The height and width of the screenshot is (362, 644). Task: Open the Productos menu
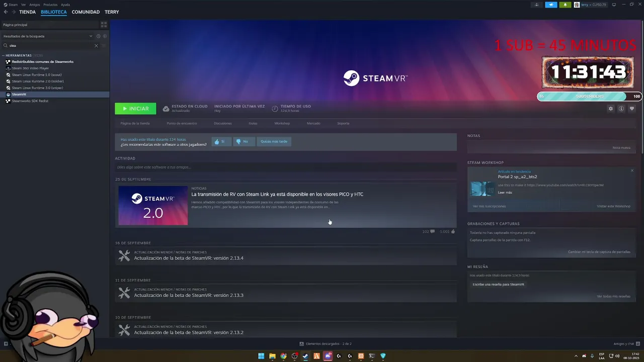coord(50,5)
